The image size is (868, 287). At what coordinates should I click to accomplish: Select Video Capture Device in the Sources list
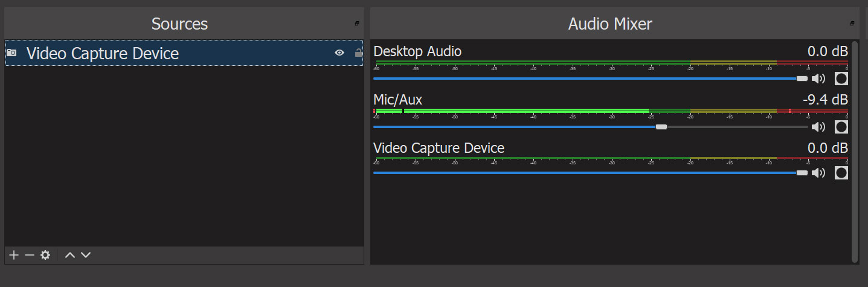point(103,54)
